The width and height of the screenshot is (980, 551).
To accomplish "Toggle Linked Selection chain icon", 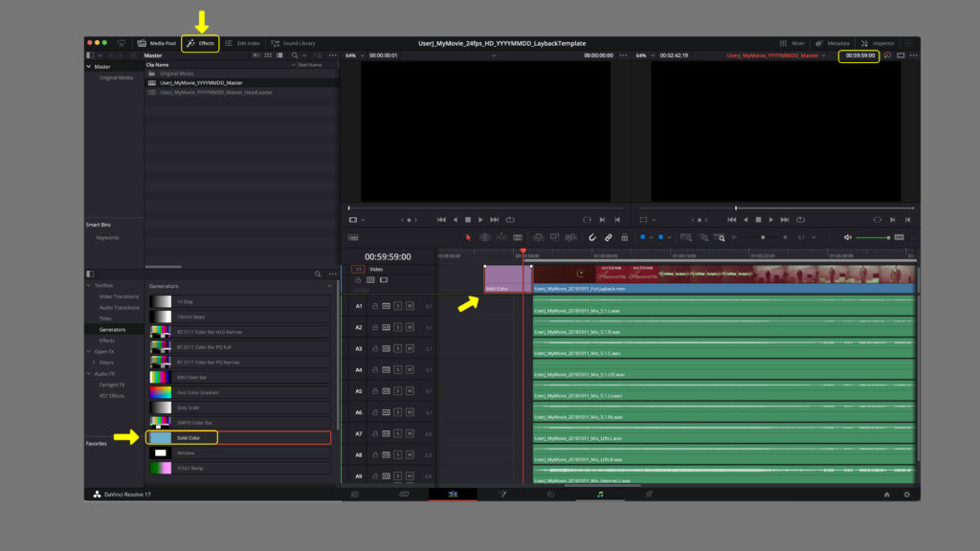I will 608,237.
